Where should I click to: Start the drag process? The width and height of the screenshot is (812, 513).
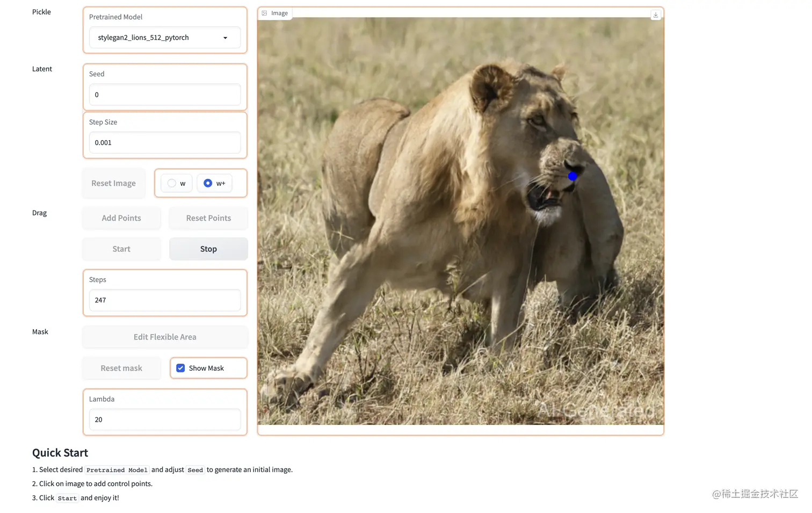tap(121, 249)
